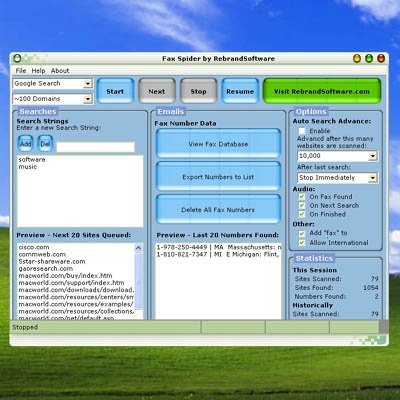Click yellow minimize window button

coord(357,59)
